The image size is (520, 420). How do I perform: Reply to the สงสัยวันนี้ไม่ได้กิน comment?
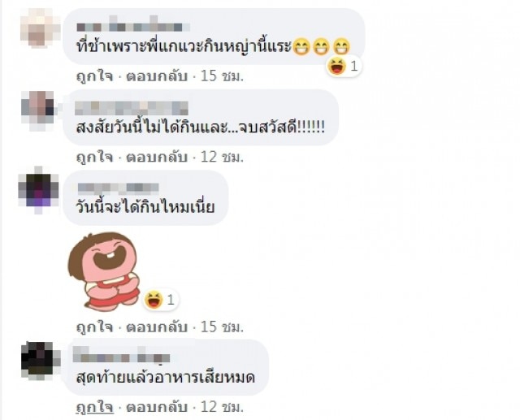click(x=157, y=157)
